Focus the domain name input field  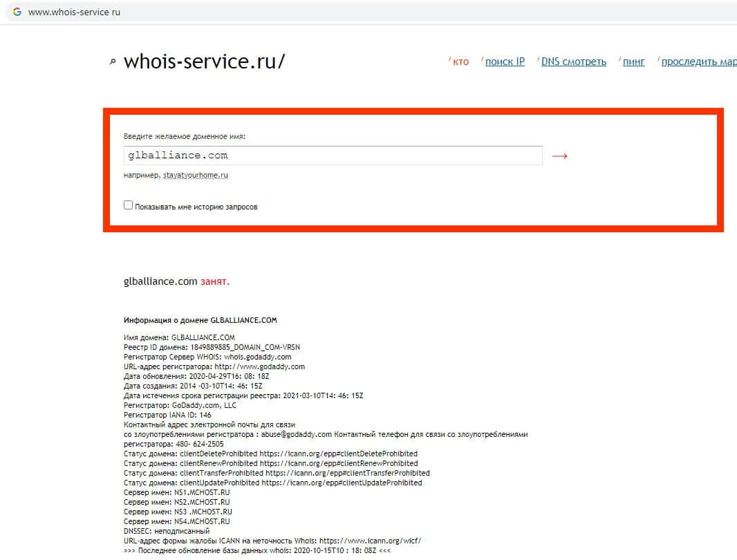click(333, 156)
